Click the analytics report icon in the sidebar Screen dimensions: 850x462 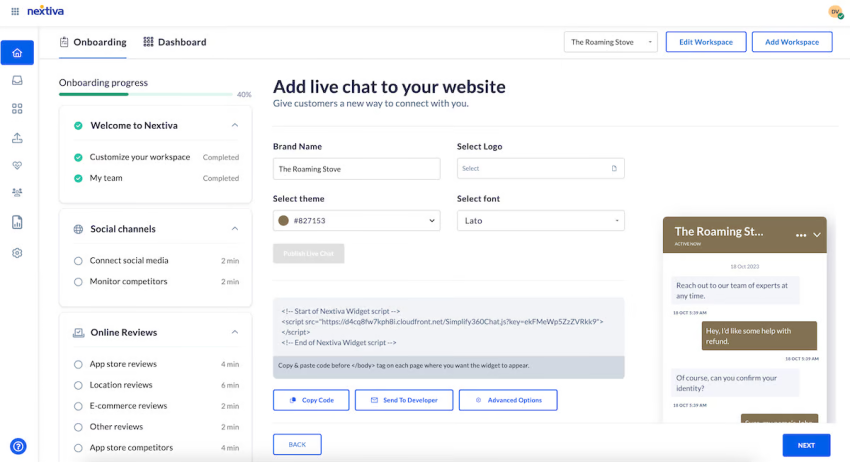(x=17, y=222)
